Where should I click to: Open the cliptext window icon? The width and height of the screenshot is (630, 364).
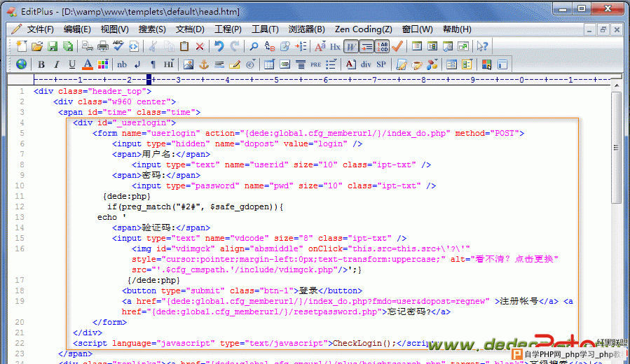point(417,47)
